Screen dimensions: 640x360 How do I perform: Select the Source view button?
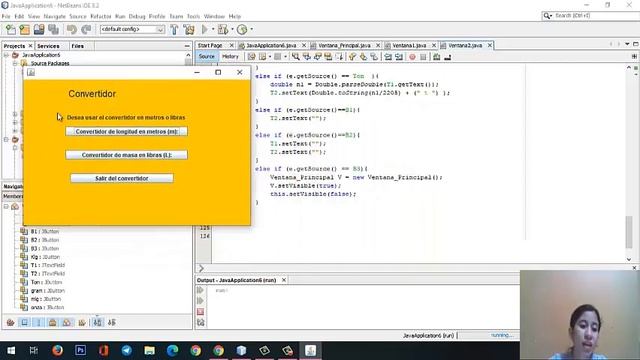click(x=207, y=57)
